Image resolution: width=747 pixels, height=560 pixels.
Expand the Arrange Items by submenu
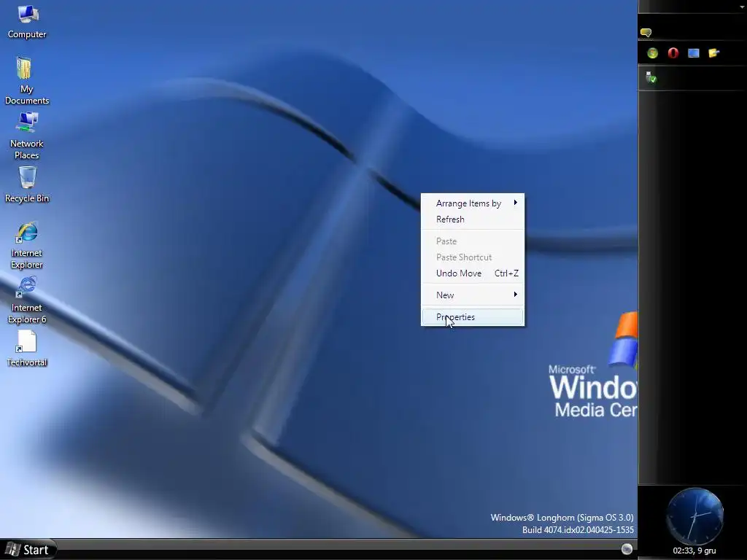pos(473,203)
